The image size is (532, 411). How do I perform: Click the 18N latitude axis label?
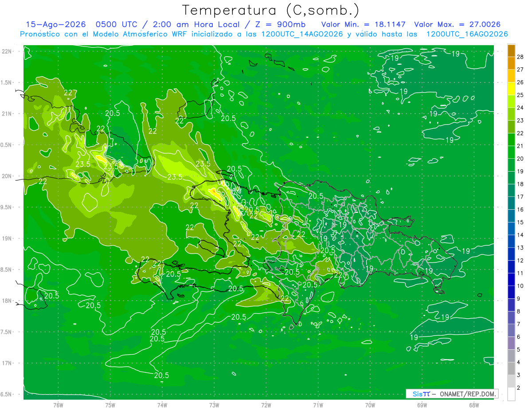coord(7,301)
